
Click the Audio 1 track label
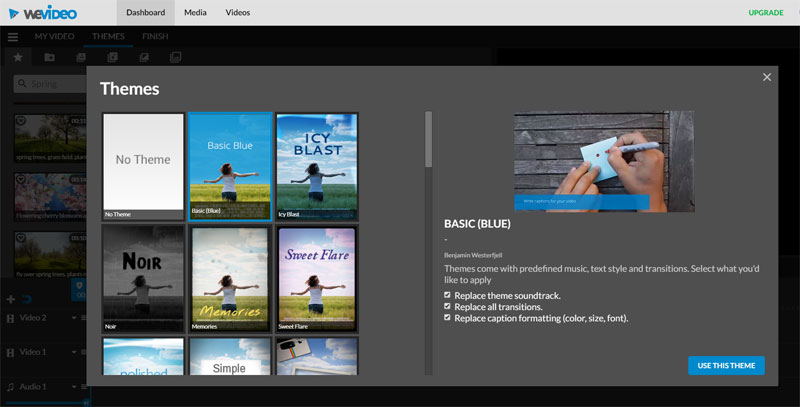tap(33, 387)
